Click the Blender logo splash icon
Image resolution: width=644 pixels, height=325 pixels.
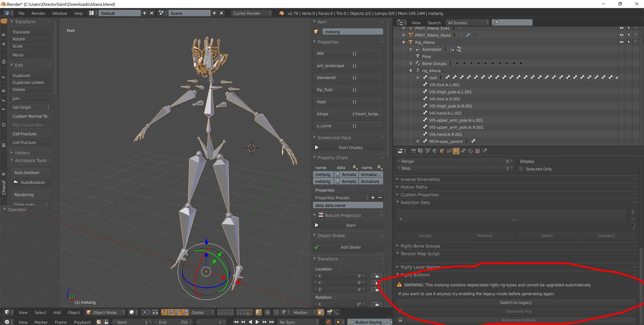tap(281, 13)
